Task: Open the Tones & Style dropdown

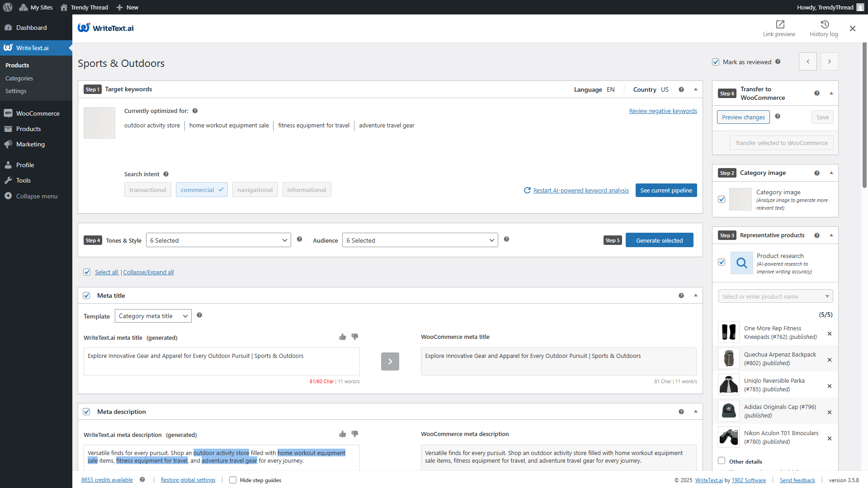Action: pos(218,240)
